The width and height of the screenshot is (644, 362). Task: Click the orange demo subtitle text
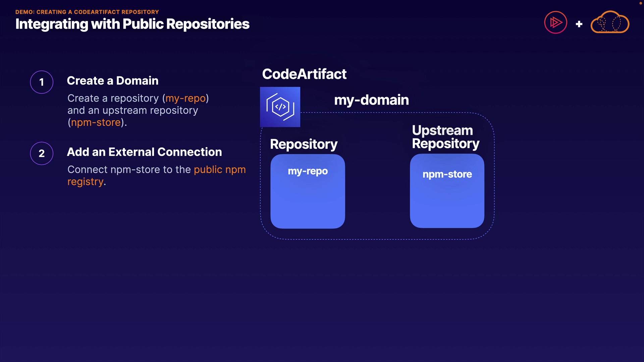coord(87,12)
